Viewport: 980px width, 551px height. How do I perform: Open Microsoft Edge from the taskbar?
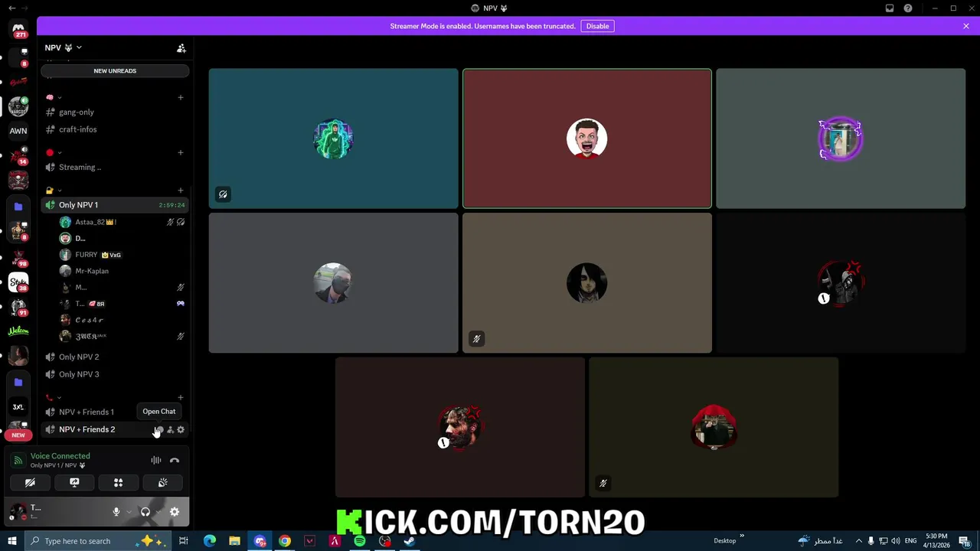tap(210, 541)
